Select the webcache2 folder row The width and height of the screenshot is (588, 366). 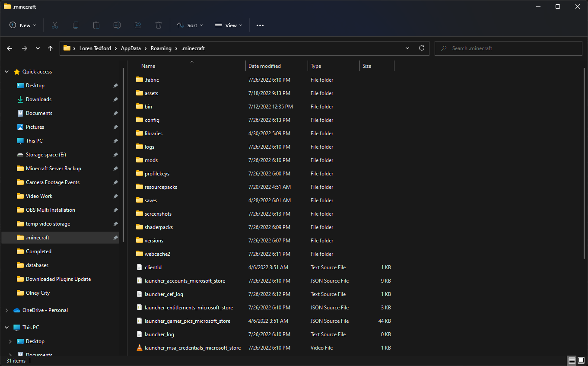click(264, 254)
